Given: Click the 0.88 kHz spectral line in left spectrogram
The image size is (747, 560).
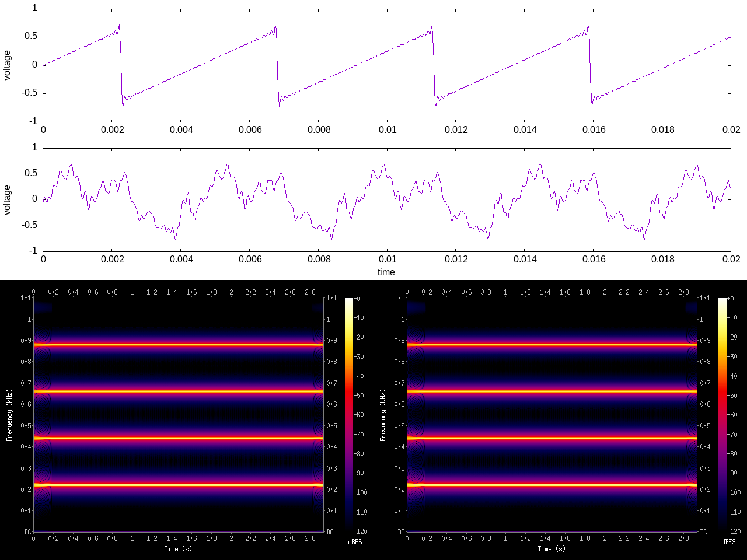Looking at the screenshot, I should (x=179, y=345).
